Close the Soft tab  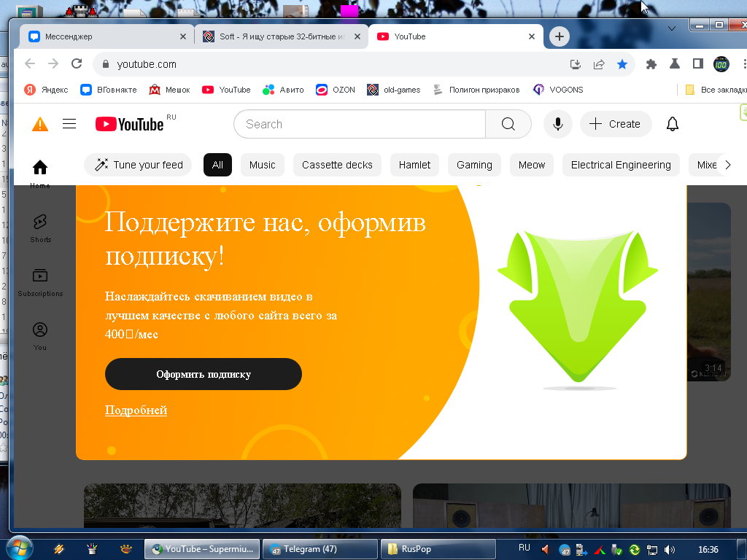(357, 36)
